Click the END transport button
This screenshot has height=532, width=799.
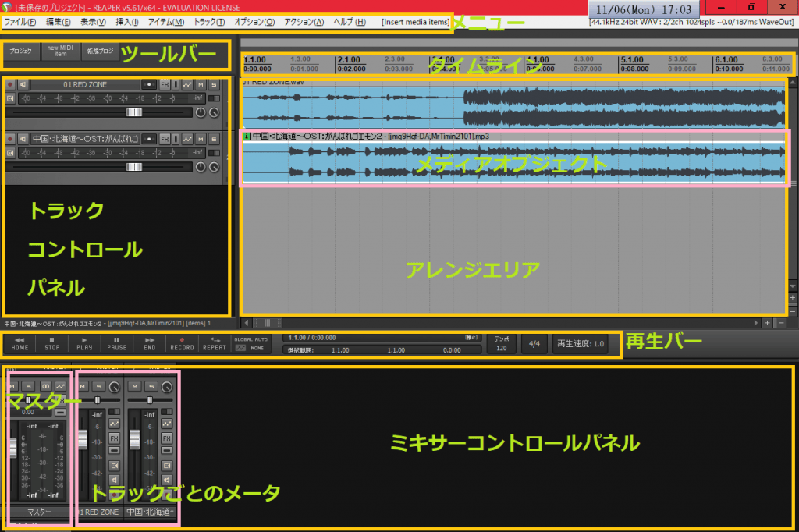(x=149, y=343)
